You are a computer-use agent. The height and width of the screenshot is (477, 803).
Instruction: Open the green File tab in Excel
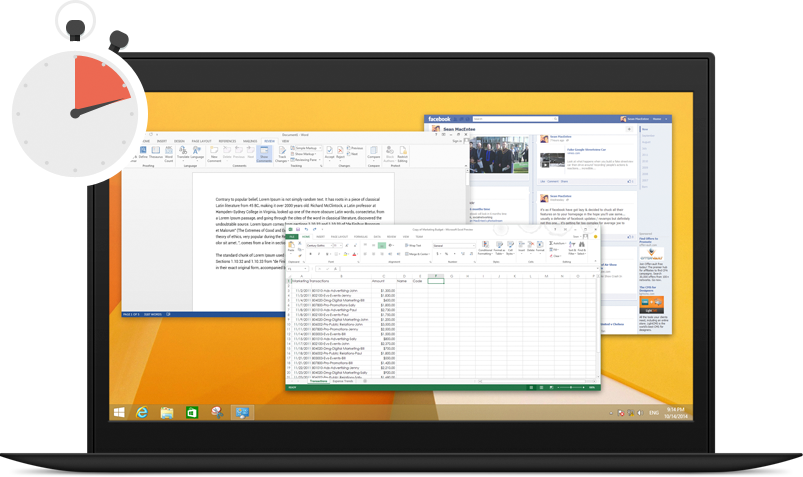pyautogui.click(x=292, y=236)
